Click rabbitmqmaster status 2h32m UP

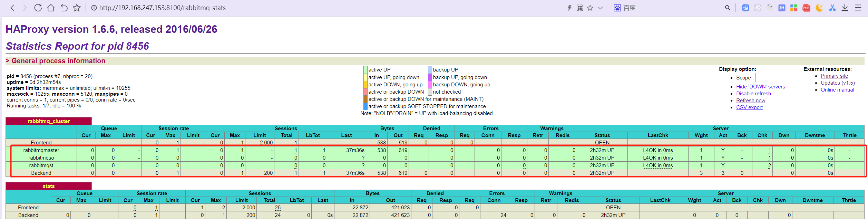point(602,150)
